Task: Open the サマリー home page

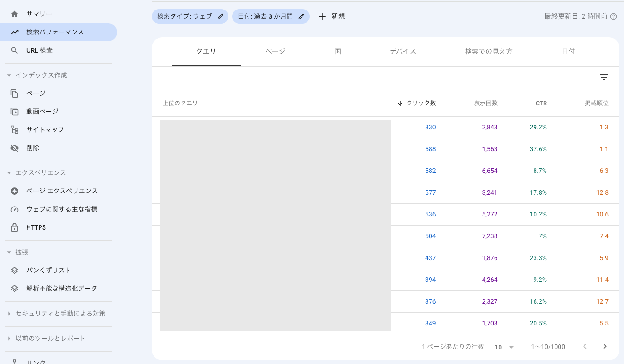Action: pos(14,13)
